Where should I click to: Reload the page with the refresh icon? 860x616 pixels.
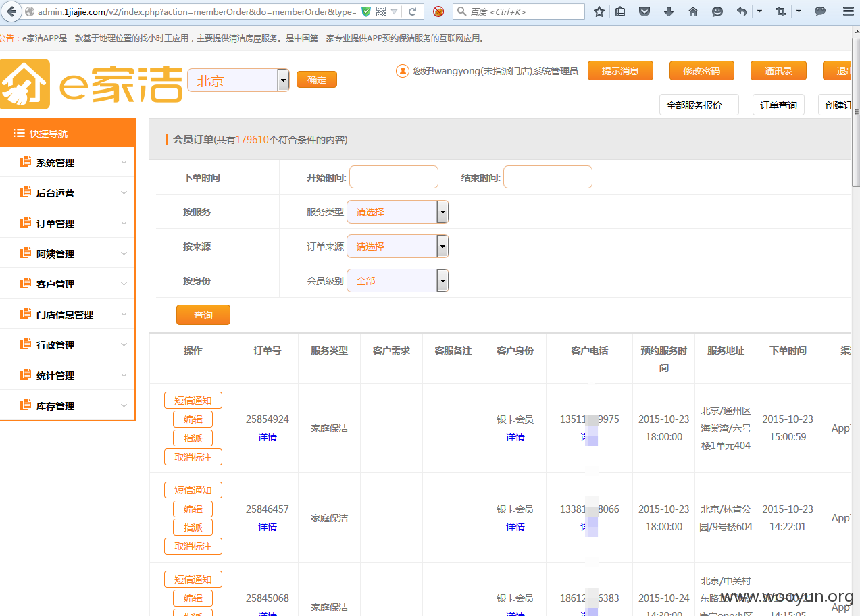click(x=412, y=11)
